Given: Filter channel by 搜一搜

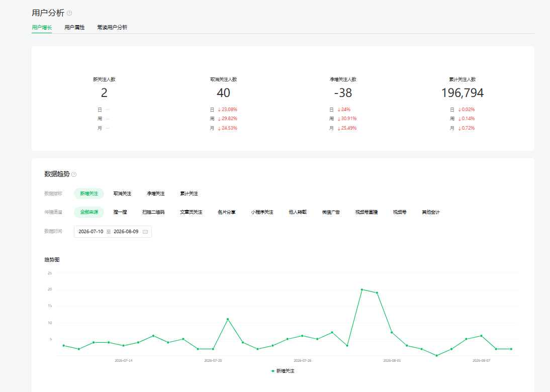Looking at the screenshot, I should [120, 212].
